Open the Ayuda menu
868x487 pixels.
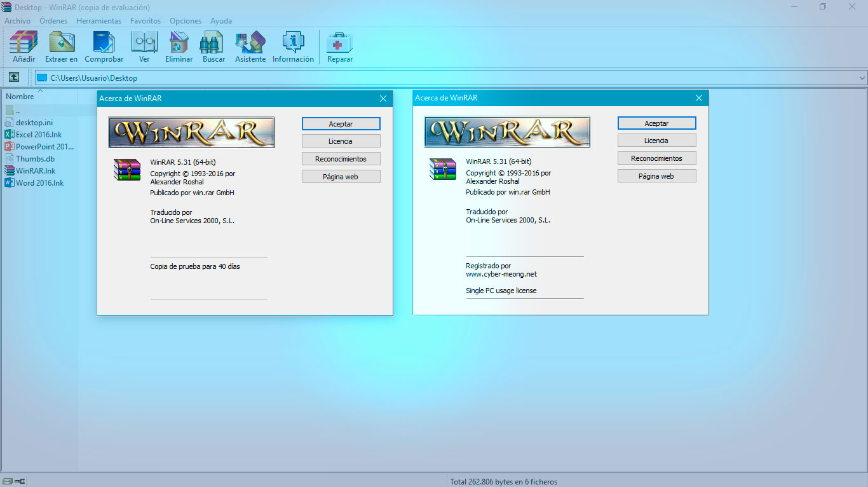coord(220,20)
